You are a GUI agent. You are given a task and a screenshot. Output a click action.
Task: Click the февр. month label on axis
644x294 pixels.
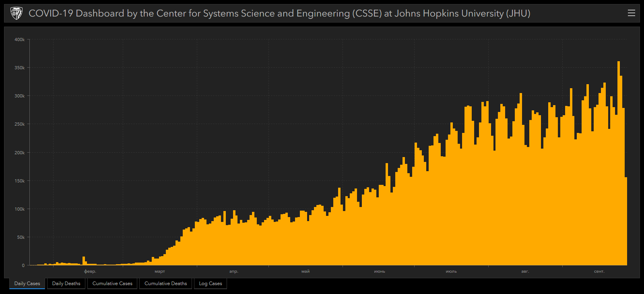tap(90, 271)
